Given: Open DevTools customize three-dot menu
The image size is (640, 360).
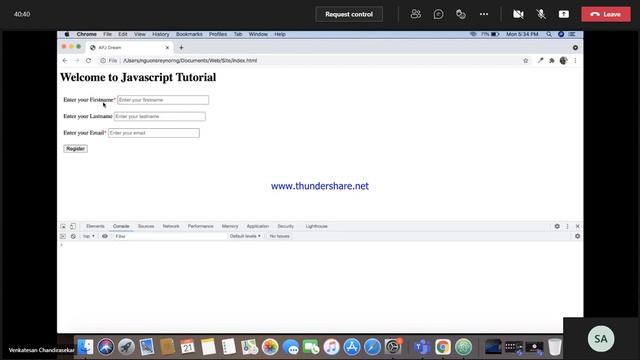Looking at the screenshot, I should pyautogui.click(x=567, y=226).
